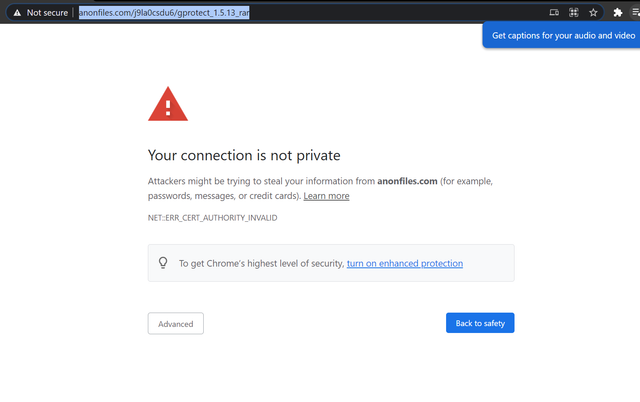Go Back to safety

click(x=480, y=323)
